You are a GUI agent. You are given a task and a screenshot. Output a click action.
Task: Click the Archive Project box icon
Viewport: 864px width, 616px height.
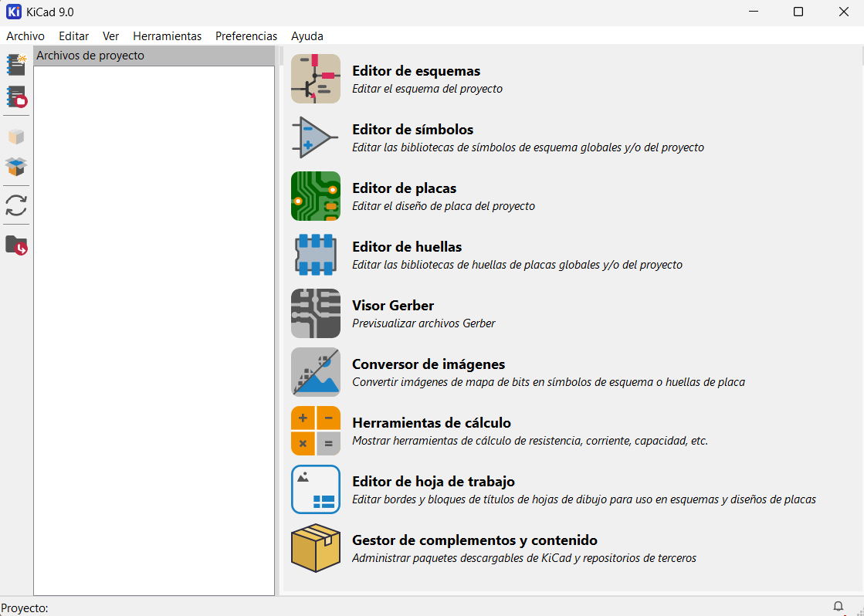point(16,136)
